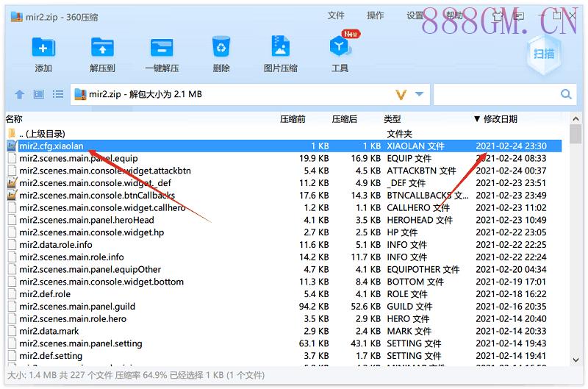The height and width of the screenshot is (389, 588).
Task: Select mir2.scenes.main.panel.equip file
Action: pyautogui.click(x=284, y=158)
